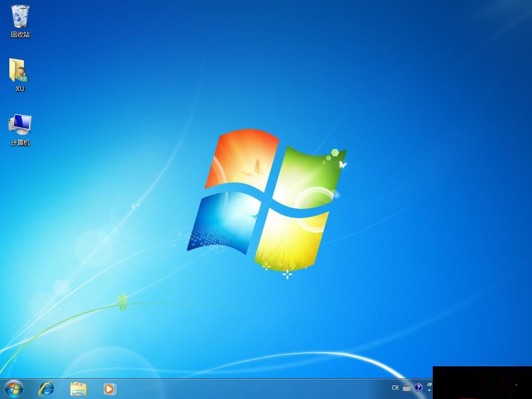Click the 回收站 label text

(x=20, y=35)
